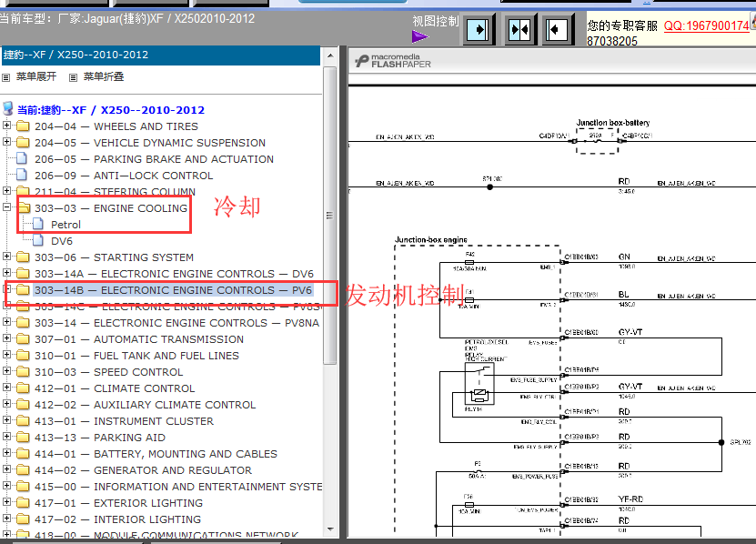
Task: Expand the 204-05 Vehicle Dynamic Suspension node
Action: point(6,142)
